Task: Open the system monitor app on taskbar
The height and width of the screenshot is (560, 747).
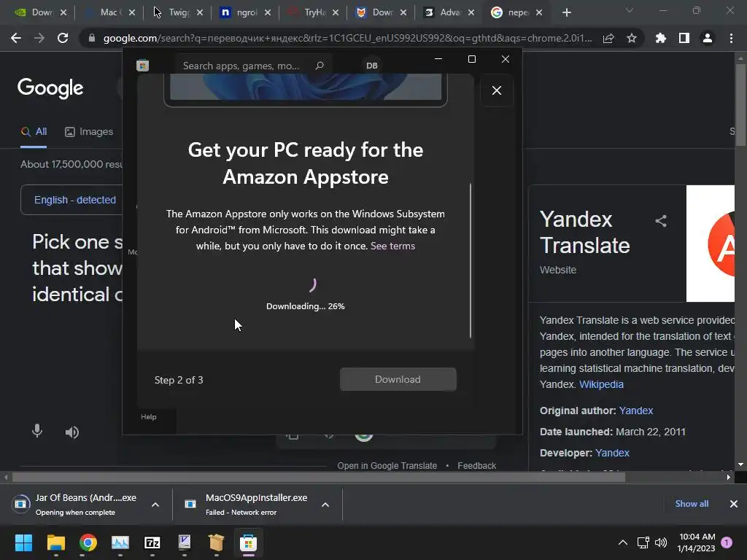Action: coord(120,542)
